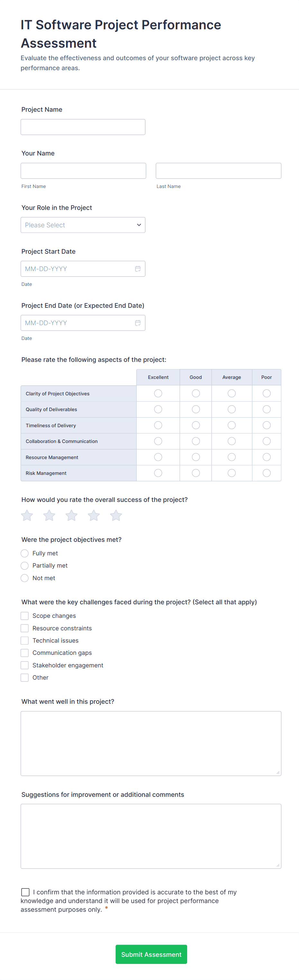Pick the fourth star rating
Image resolution: width=299 pixels, height=980 pixels.
pos(94,515)
